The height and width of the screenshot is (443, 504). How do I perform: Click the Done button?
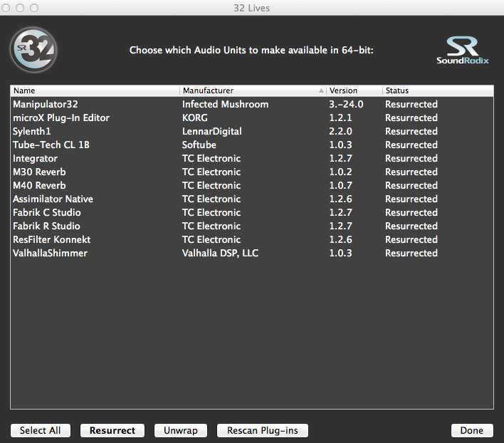click(x=472, y=430)
